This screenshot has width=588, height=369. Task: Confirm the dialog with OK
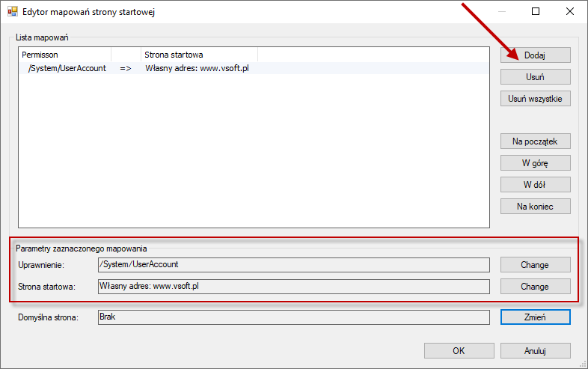tap(459, 351)
